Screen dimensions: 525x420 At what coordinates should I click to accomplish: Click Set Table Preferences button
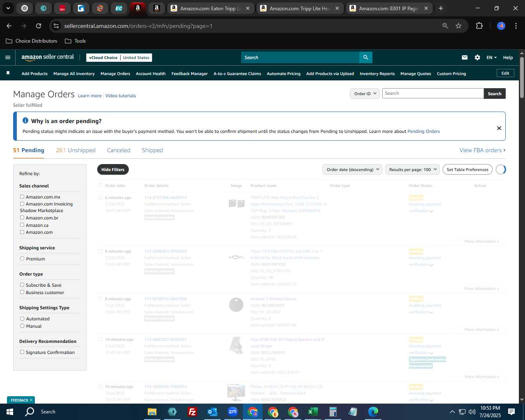[467, 169]
